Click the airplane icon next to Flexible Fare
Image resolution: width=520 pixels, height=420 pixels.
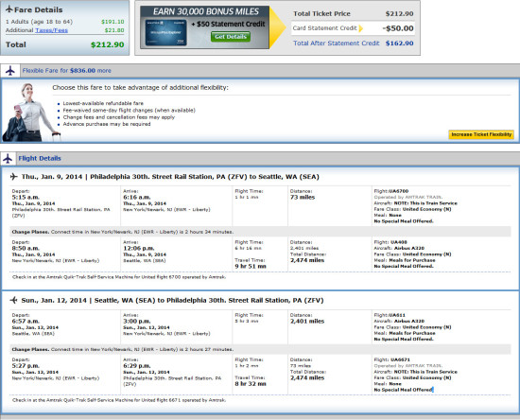pos(10,71)
